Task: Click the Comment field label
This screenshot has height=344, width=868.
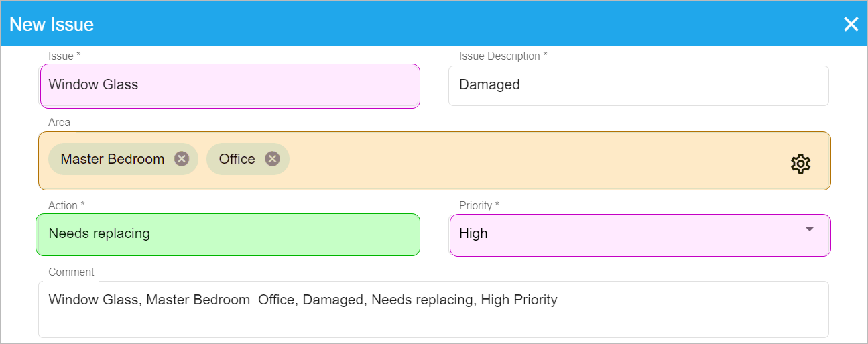Action: 71,272
